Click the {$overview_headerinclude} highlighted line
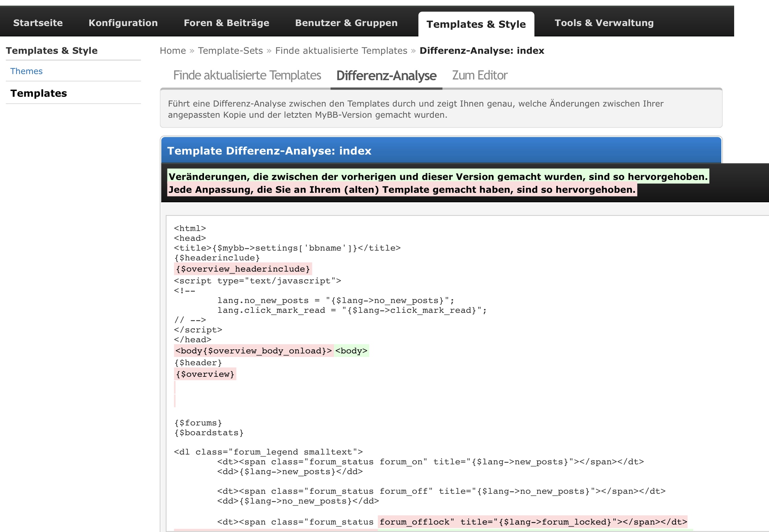The image size is (769, 532). (x=243, y=269)
